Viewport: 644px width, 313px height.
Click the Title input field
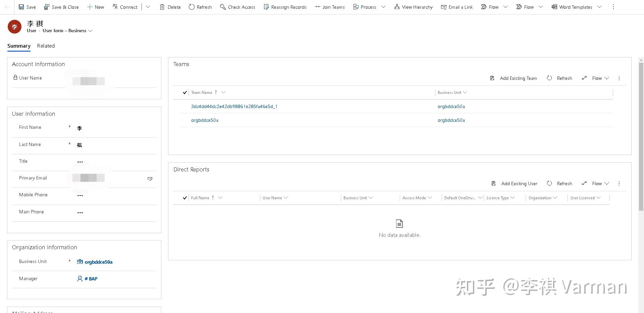point(114,162)
